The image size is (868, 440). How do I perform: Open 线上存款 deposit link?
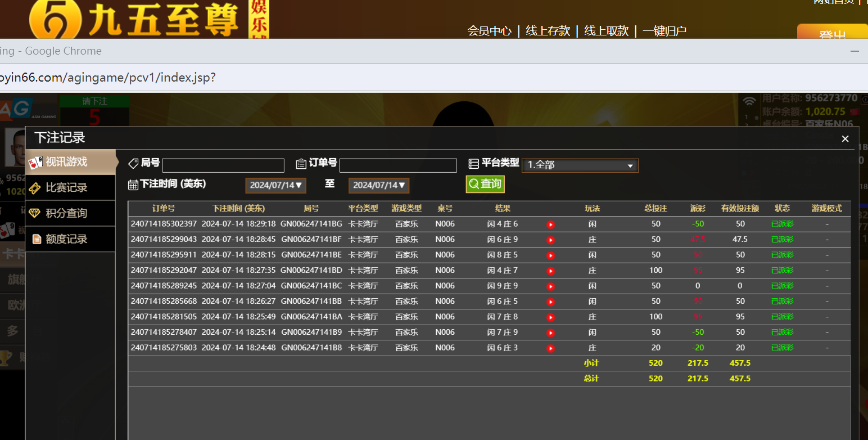click(x=548, y=31)
